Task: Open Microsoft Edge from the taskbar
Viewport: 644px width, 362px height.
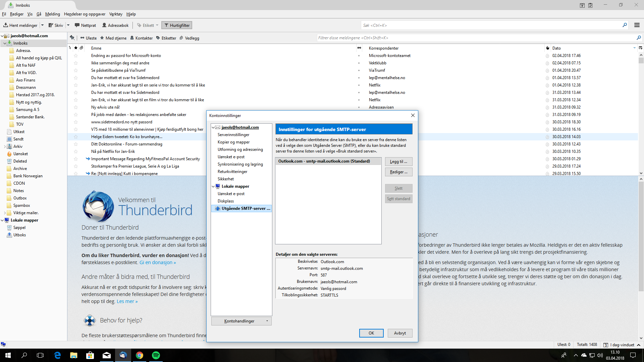Action: point(57,355)
